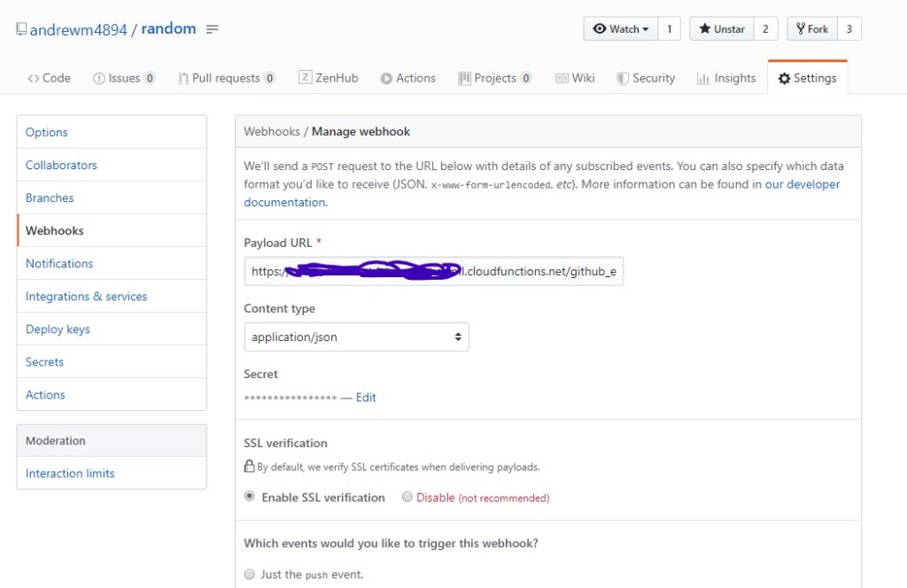The height and width of the screenshot is (588, 907).
Task: Click the Projects tab board icon
Action: point(464,79)
